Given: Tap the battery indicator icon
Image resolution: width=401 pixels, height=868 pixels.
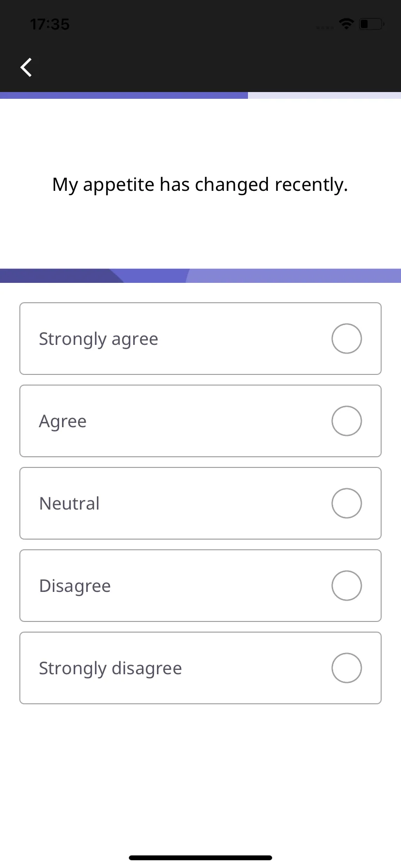Looking at the screenshot, I should 371,23.
